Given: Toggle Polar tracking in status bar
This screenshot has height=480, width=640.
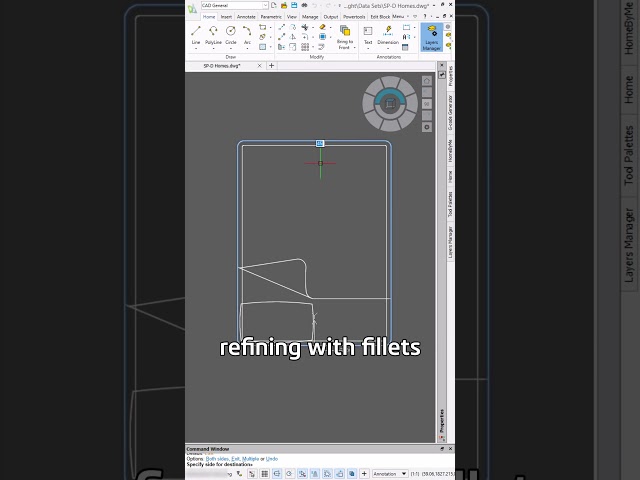Looking at the screenshot, I should coord(289,474).
